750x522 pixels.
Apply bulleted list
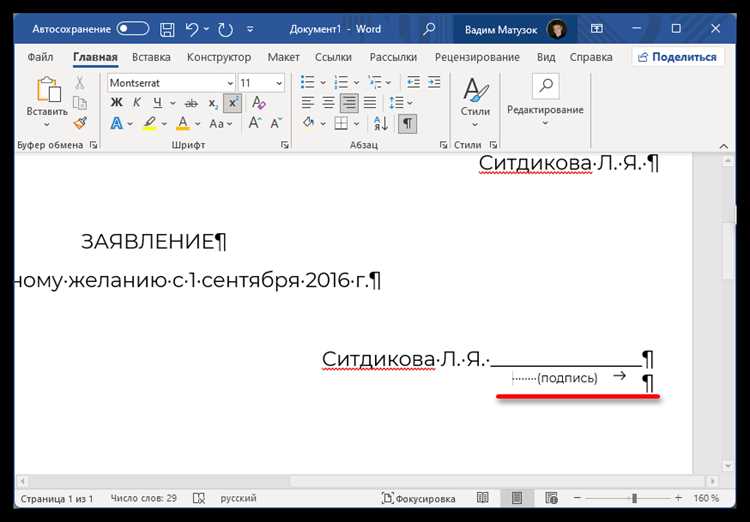point(308,82)
